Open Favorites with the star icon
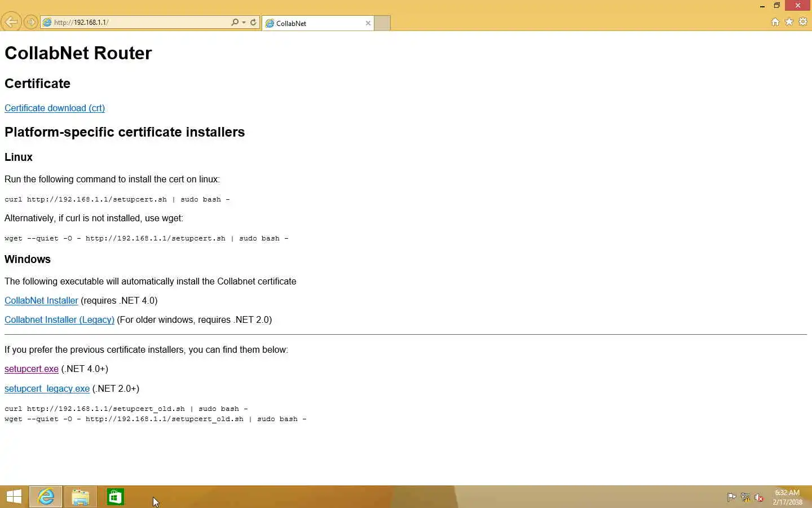812x508 pixels. [789, 22]
